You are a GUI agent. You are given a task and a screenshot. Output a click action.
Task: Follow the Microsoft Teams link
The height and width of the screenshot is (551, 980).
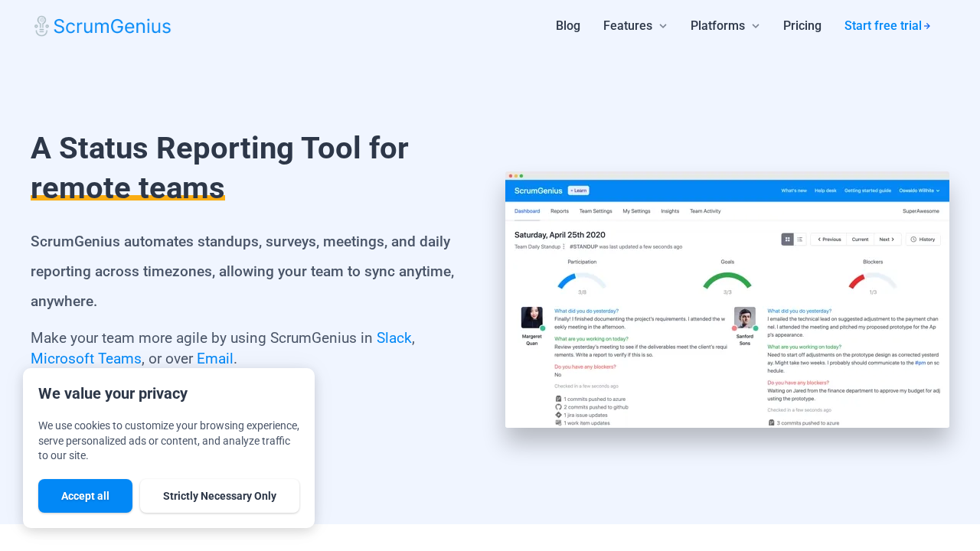86,358
